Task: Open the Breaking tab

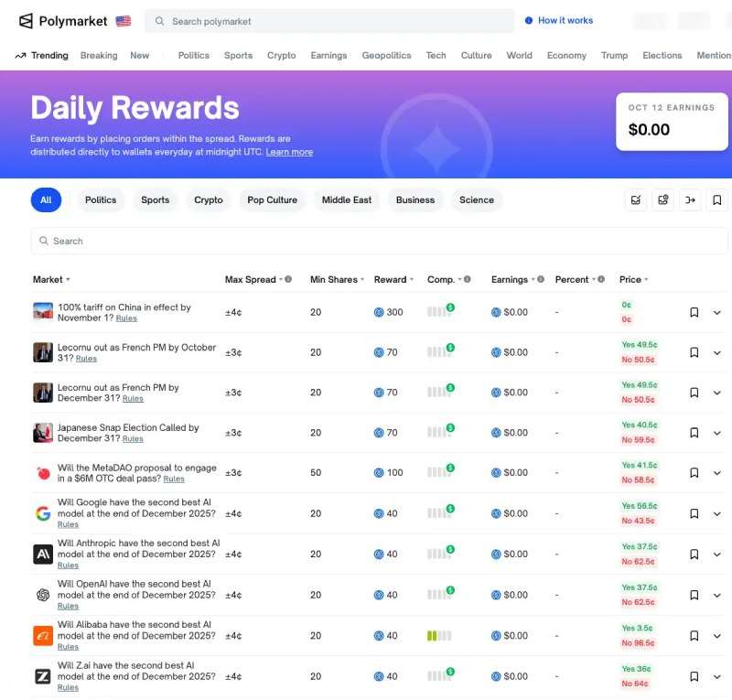Action: point(99,55)
